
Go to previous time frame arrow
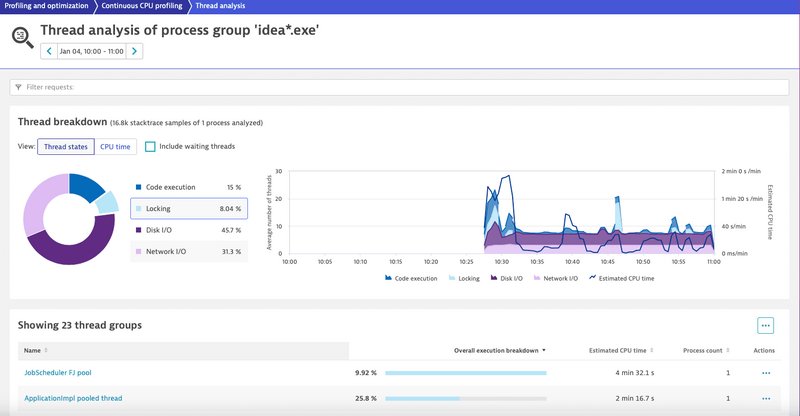click(x=48, y=51)
